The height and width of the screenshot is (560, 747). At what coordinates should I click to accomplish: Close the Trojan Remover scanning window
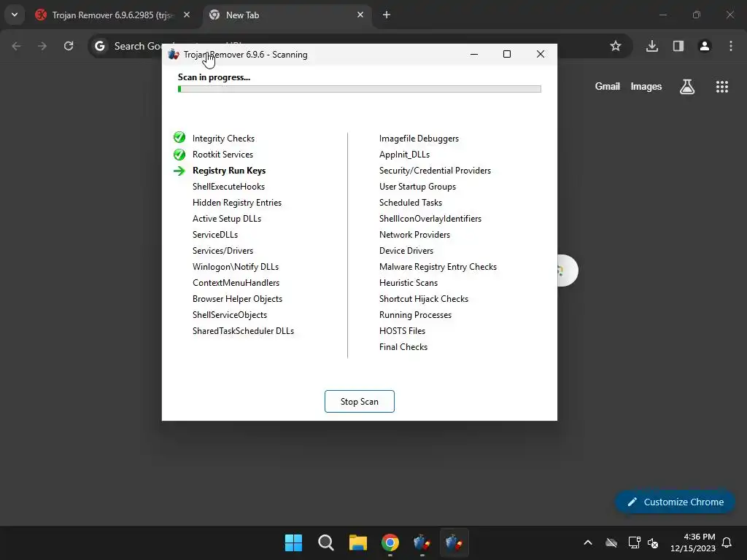click(x=541, y=54)
